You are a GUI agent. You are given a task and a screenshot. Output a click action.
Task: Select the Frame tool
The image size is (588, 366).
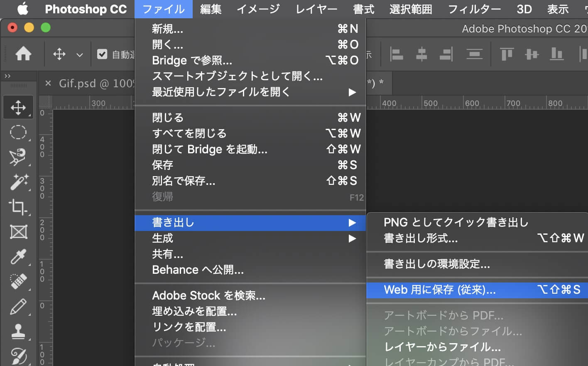pyautogui.click(x=18, y=232)
